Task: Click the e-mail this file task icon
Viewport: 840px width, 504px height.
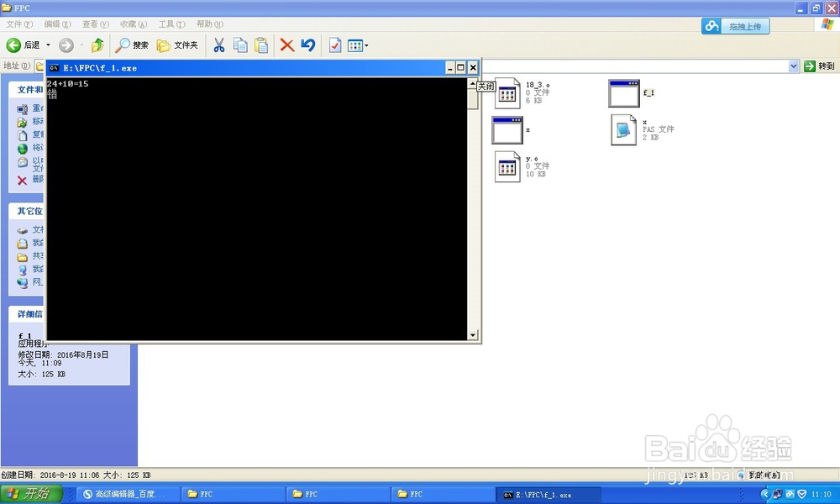Action: (x=22, y=162)
